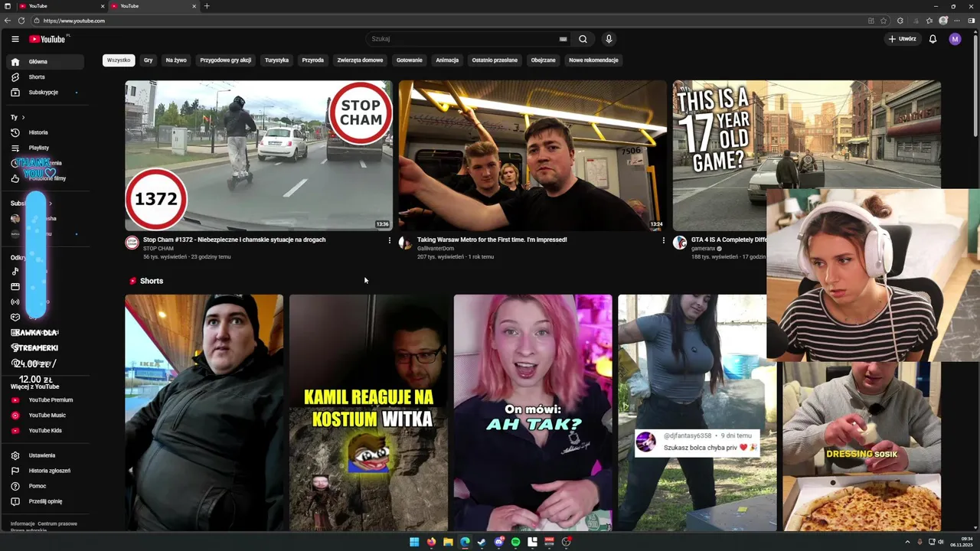980x551 pixels.
Task: Go to Główna in sidebar
Action: click(44, 61)
